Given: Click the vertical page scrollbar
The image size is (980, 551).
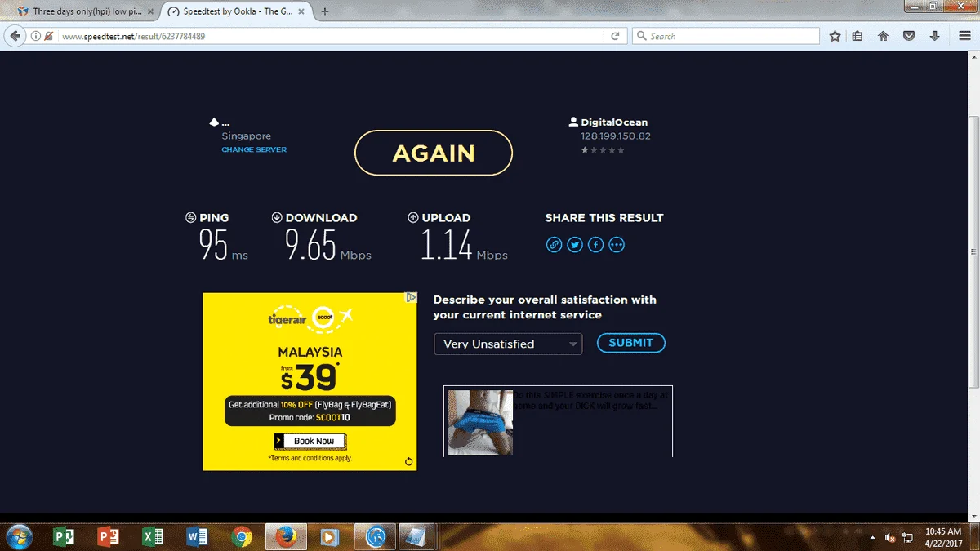Looking at the screenshot, I should [973, 253].
